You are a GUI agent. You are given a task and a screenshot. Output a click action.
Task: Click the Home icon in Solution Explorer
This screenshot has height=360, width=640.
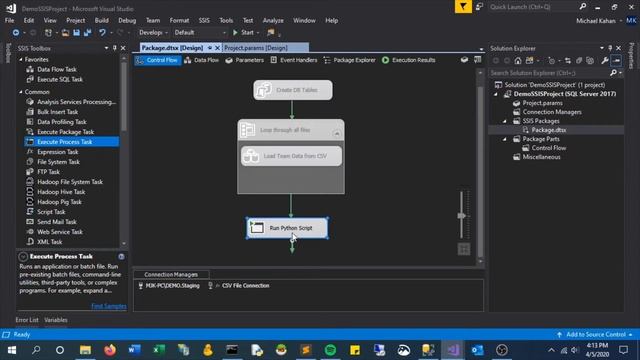[518, 60]
